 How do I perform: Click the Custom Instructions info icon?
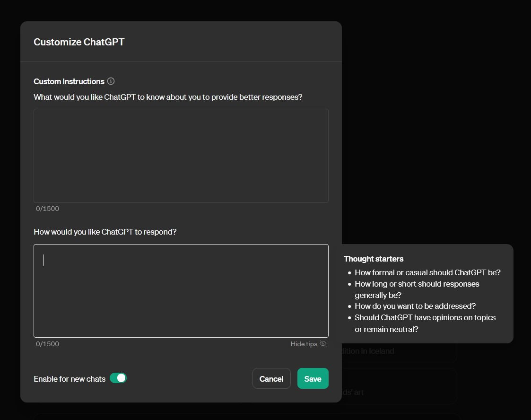[111, 81]
